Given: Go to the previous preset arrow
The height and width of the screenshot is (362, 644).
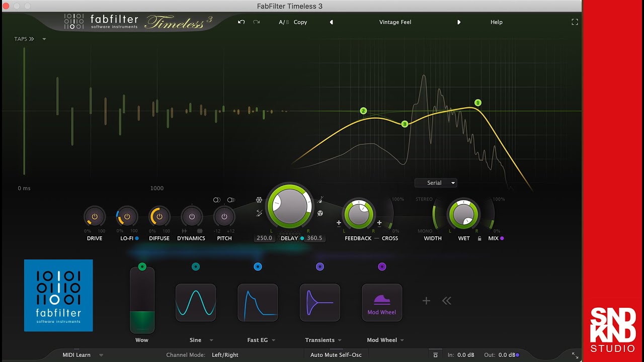Looking at the screenshot, I should tap(331, 22).
